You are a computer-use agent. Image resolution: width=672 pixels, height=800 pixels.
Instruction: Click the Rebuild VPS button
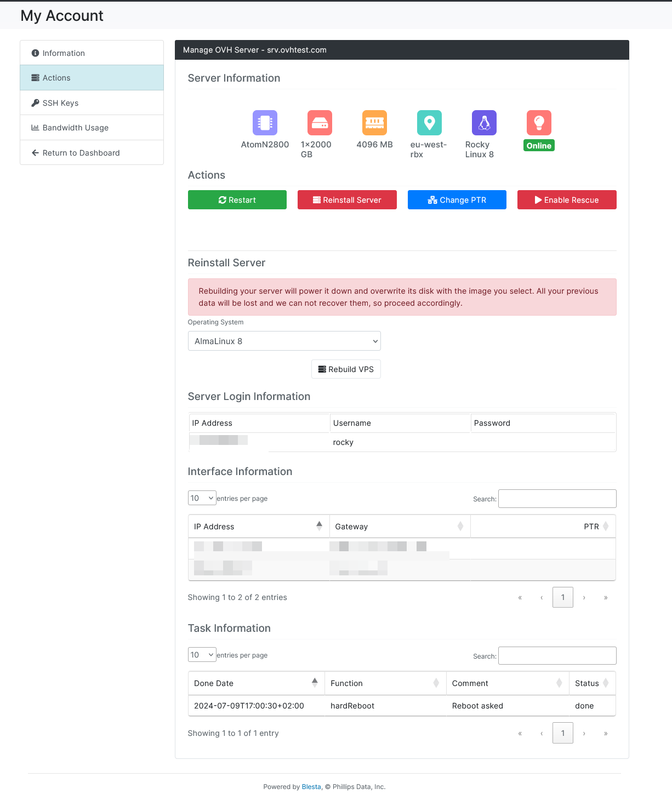tap(346, 369)
